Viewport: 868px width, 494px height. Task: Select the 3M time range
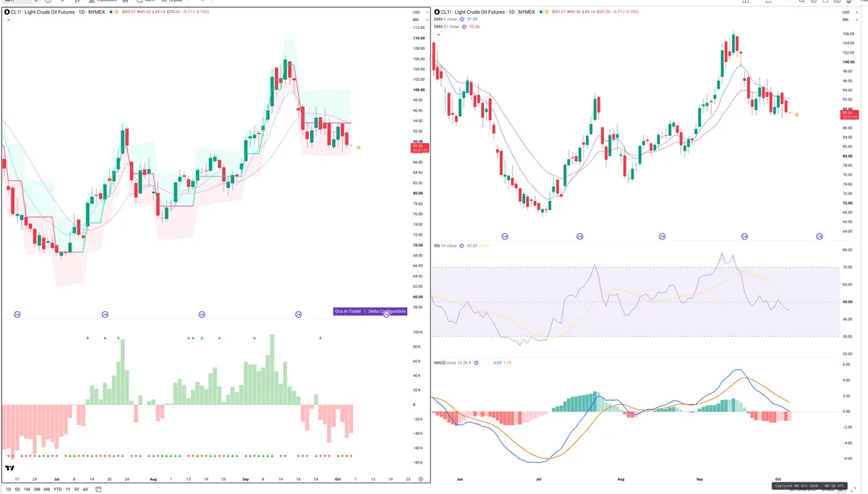(x=37, y=490)
